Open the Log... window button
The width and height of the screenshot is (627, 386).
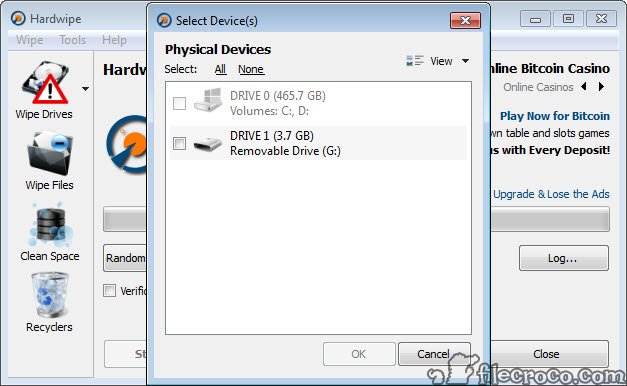564,258
